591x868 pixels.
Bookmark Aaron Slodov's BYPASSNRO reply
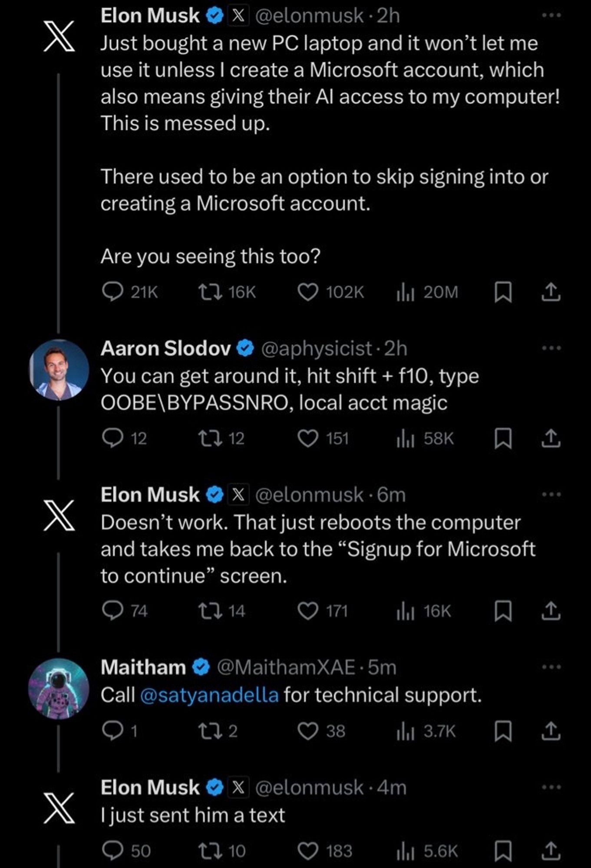503,439
